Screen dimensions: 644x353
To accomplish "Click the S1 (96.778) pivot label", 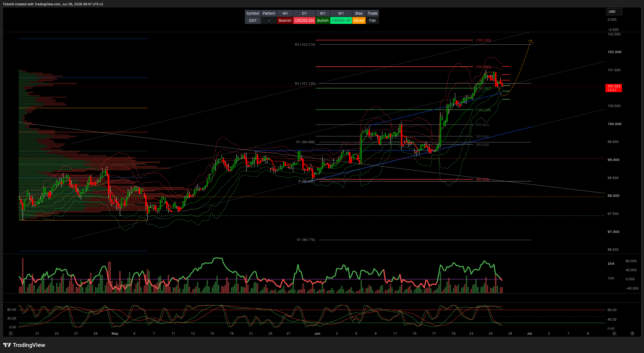I will pos(306,240).
